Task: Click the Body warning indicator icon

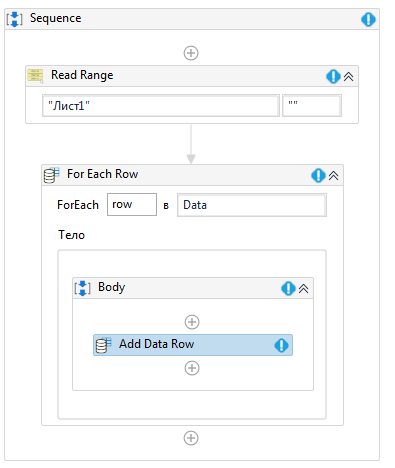Action: [288, 288]
